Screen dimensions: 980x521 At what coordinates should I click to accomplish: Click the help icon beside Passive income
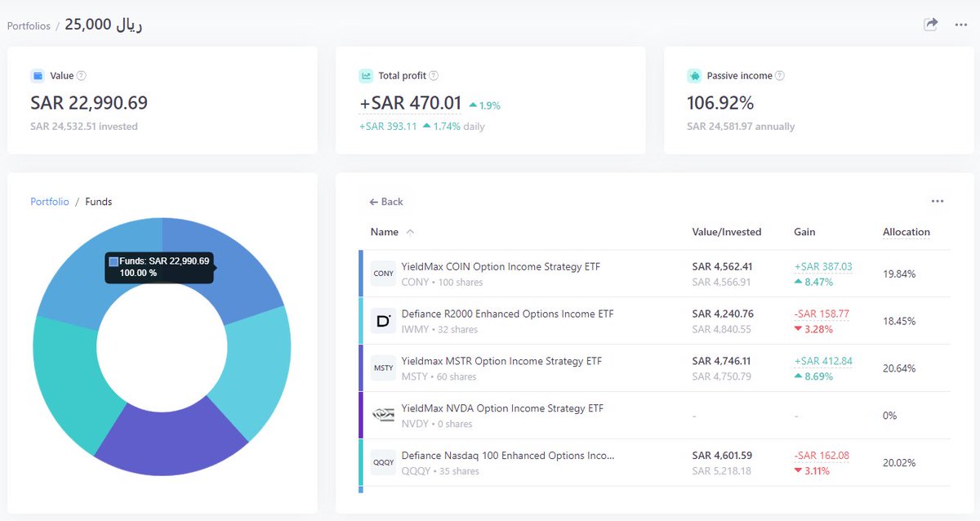pyautogui.click(x=780, y=76)
